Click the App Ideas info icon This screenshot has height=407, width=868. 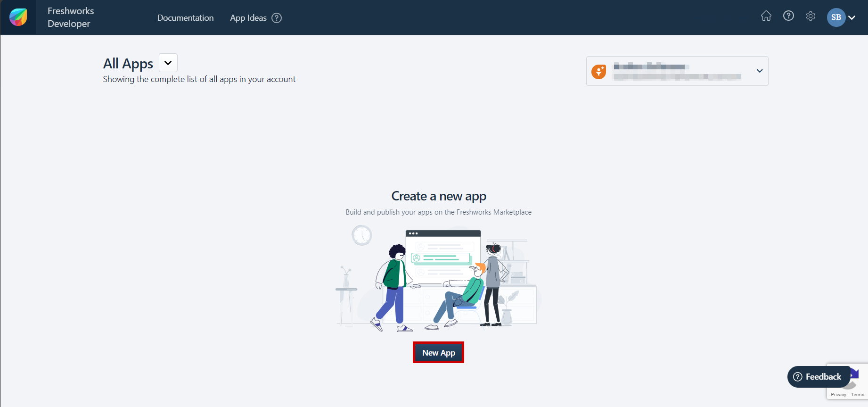coord(277,18)
